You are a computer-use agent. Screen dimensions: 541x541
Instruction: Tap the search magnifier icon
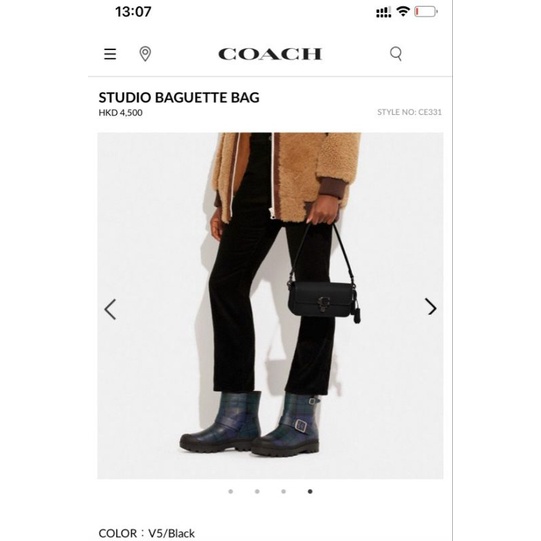coord(396,54)
